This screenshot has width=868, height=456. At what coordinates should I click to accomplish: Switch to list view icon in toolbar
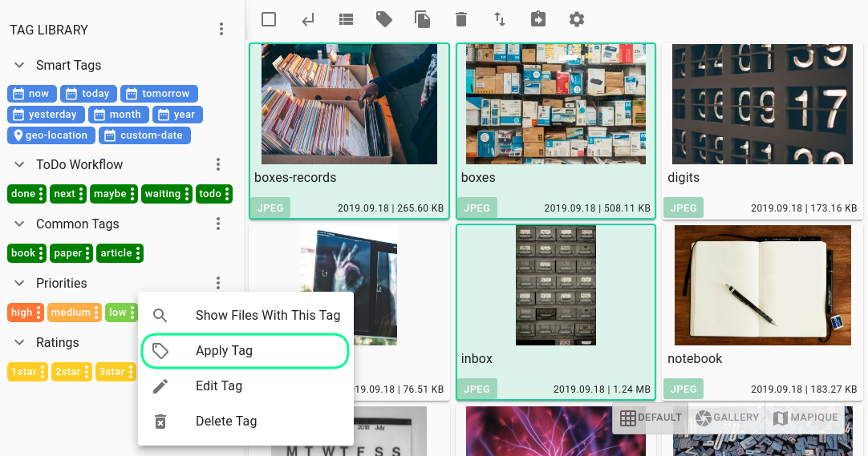tap(346, 20)
